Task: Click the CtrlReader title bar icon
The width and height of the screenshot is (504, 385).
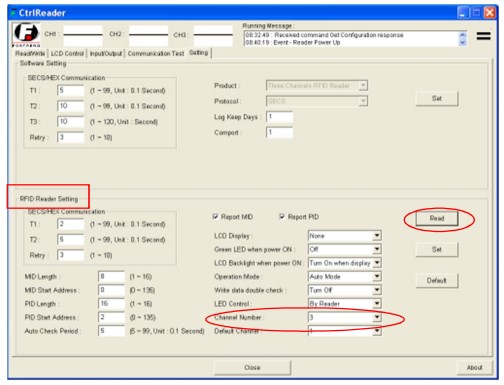Action: point(13,13)
